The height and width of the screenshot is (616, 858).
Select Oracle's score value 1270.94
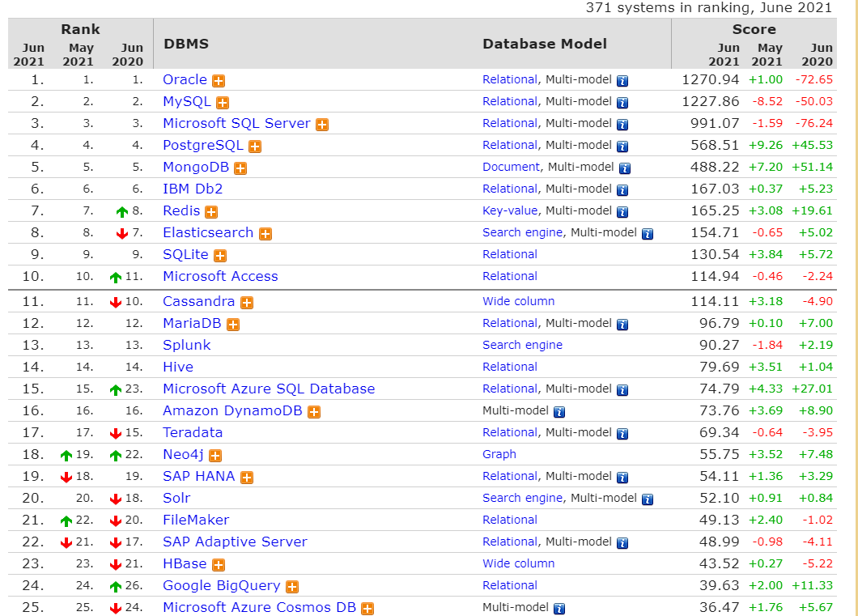click(x=710, y=80)
